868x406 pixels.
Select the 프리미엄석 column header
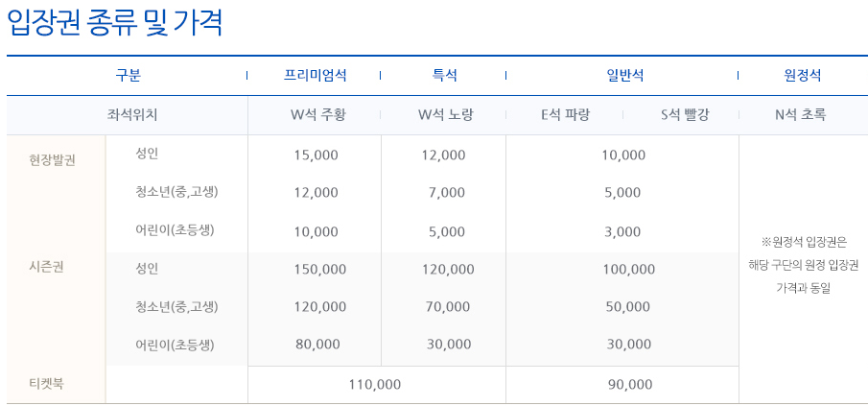coord(316,75)
